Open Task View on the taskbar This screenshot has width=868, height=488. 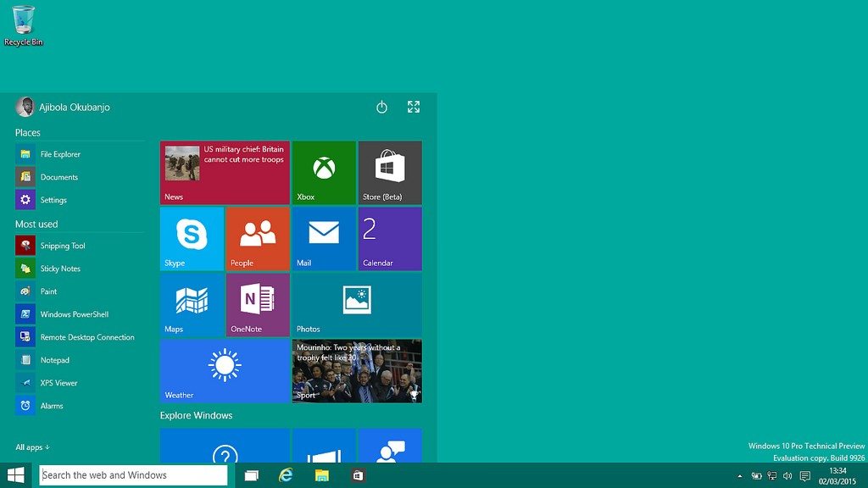[252, 475]
